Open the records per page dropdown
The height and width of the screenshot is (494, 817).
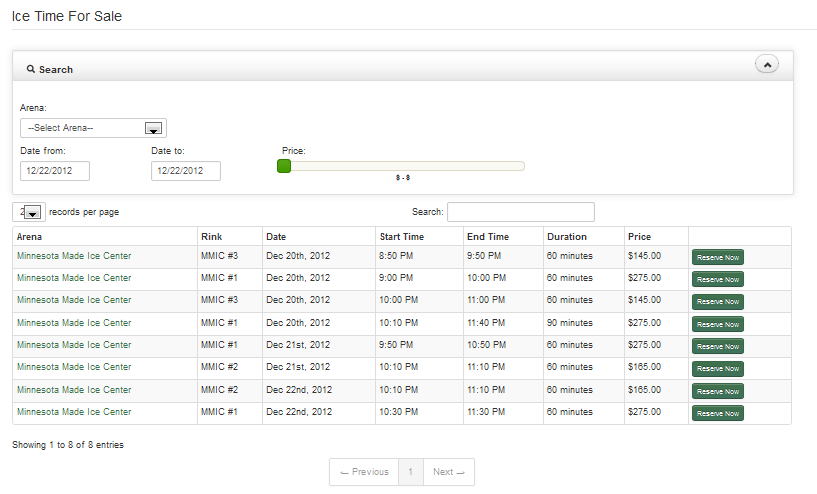click(29, 212)
